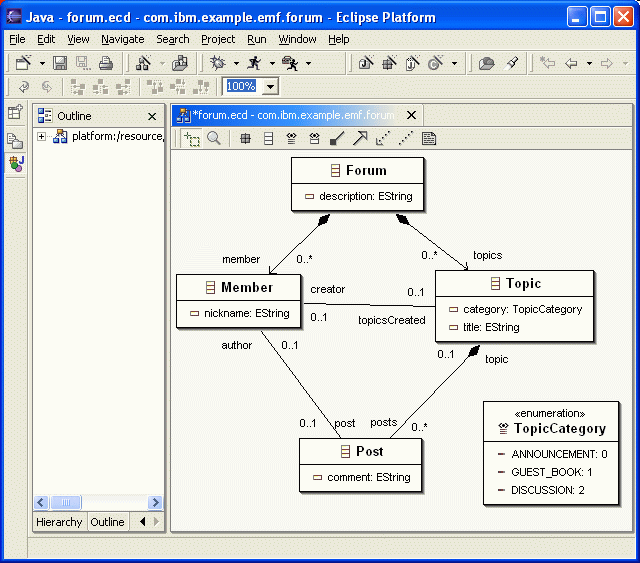Screen dimensions: 640x563
Task: Select the TopicCategory enumeration header
Action: click(x=551, y=422)
